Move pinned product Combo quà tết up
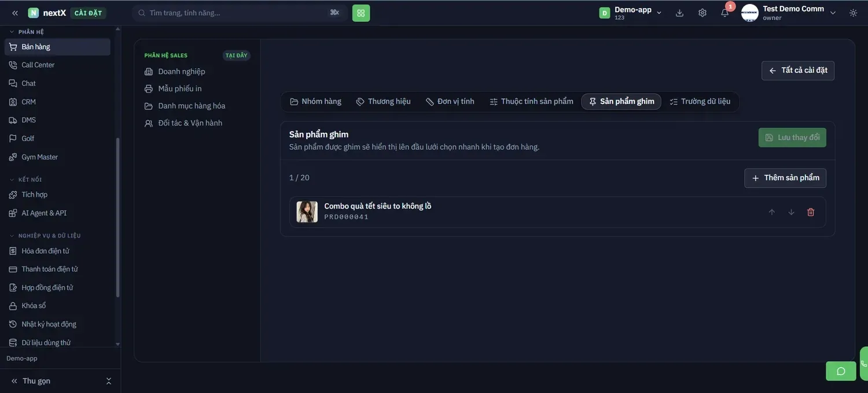 point(771,212)
